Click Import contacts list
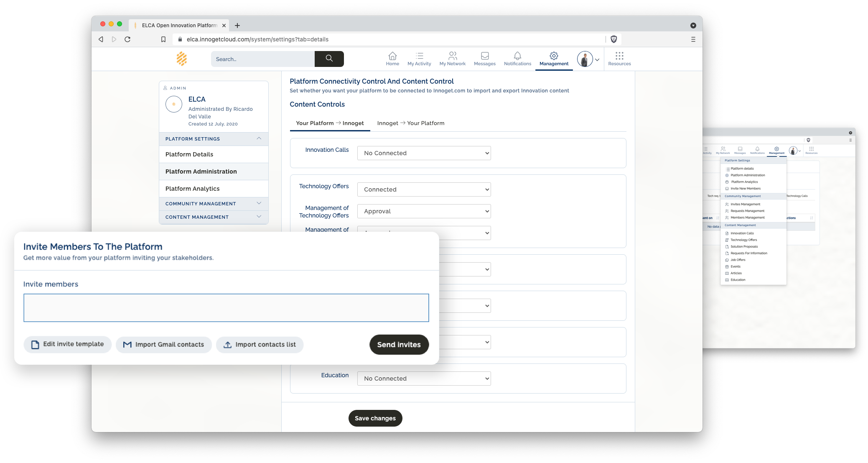 [x=260, y=345]
